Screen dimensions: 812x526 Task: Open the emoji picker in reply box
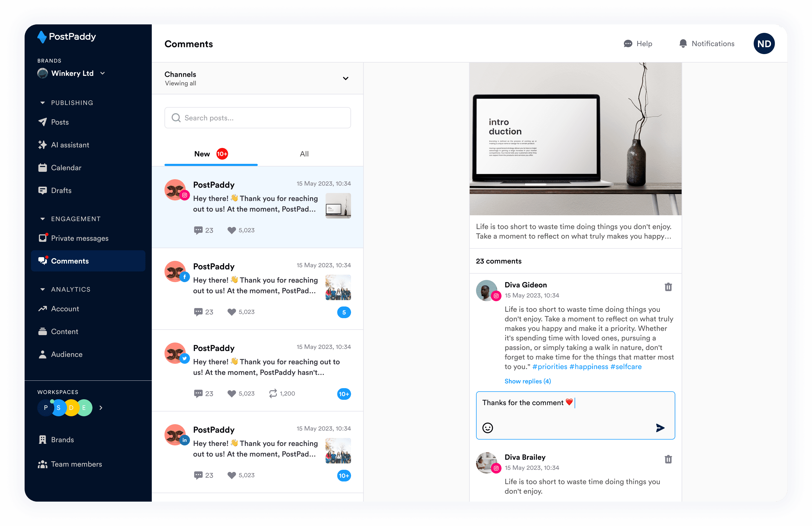[487, 428]
